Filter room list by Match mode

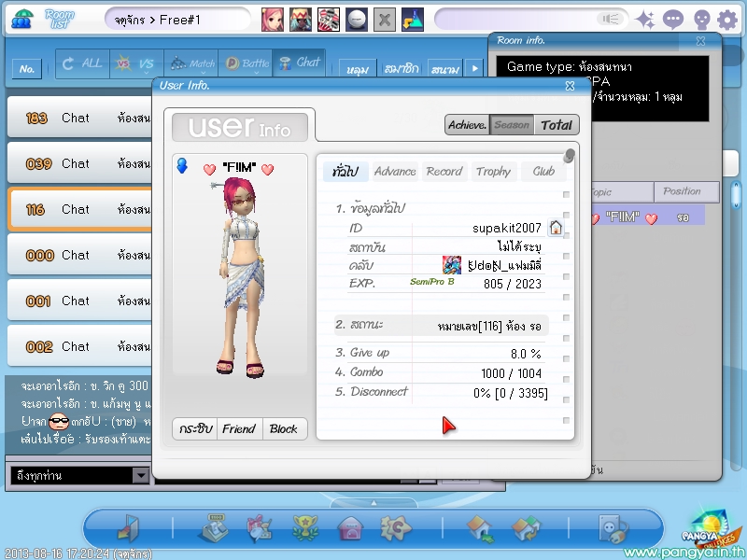coord(191,63)
